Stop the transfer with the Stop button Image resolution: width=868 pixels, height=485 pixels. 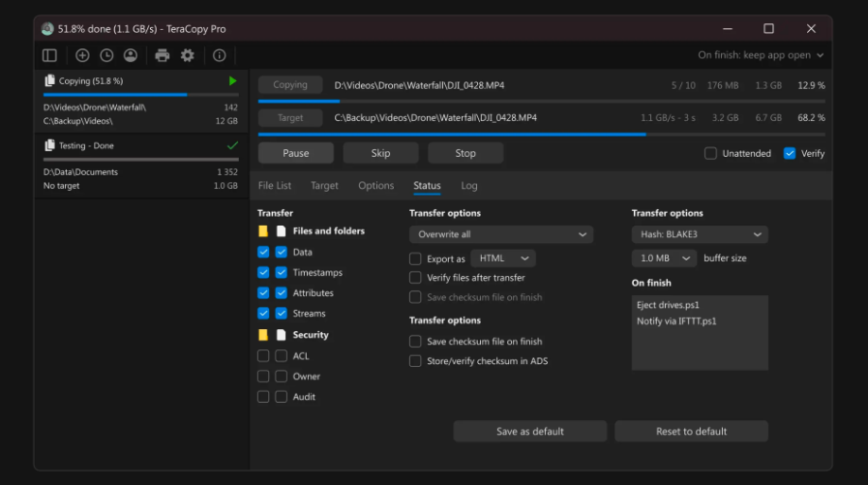point(465,153)
